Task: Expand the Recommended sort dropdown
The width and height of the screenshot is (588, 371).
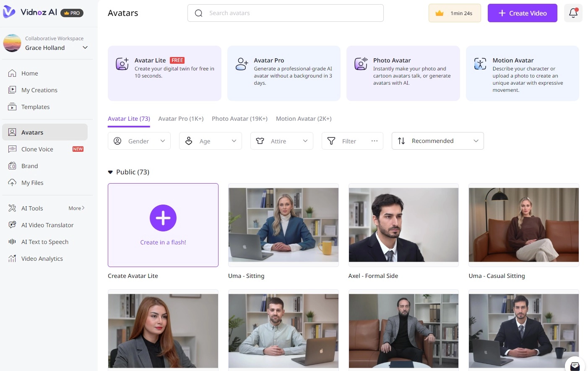Action: click(437, 141)
